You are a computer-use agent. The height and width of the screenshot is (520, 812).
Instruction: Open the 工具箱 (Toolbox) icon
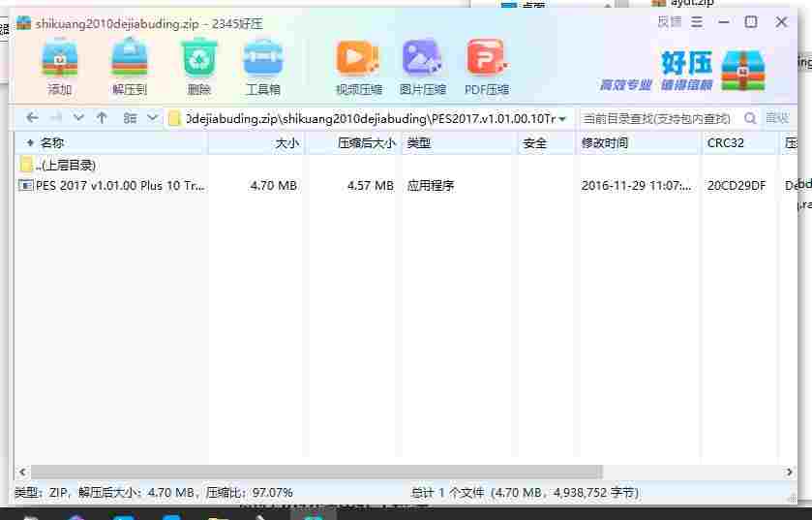(x=263, y=67)
